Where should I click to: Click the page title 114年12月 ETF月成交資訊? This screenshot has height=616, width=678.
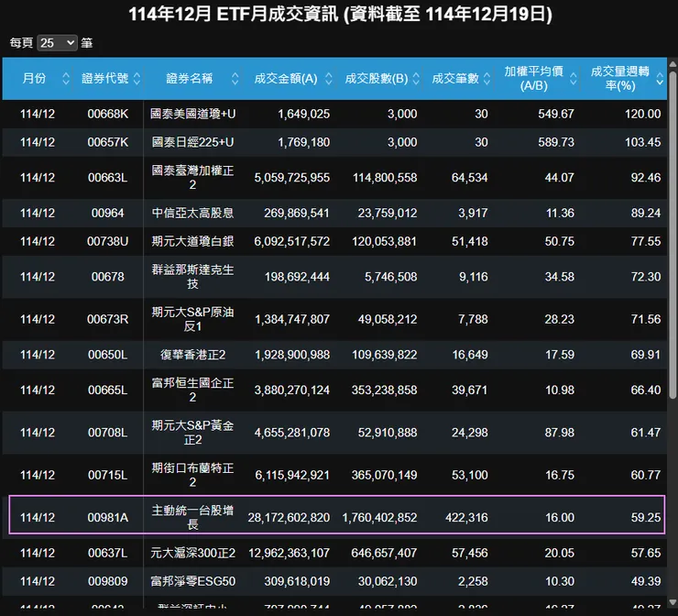click(x=234, y=15)
